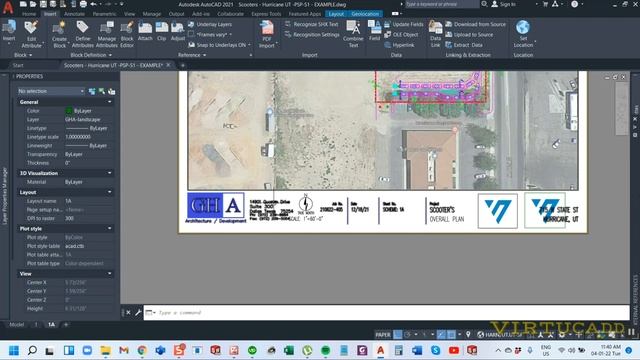
Task: Click the ByLayer color swatch
Action: pyautogui.click(x=69, y=111)
